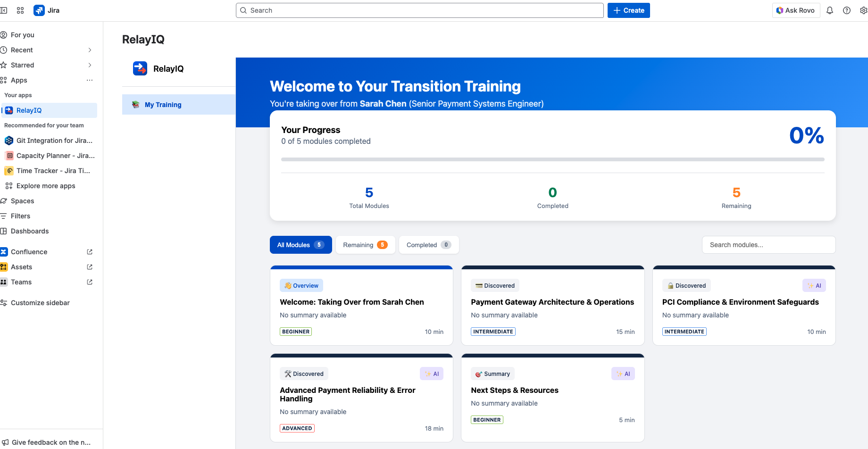Viewport: 868px width, 449px height.
Task: Click the progress bar
Action: click(552, 159)
